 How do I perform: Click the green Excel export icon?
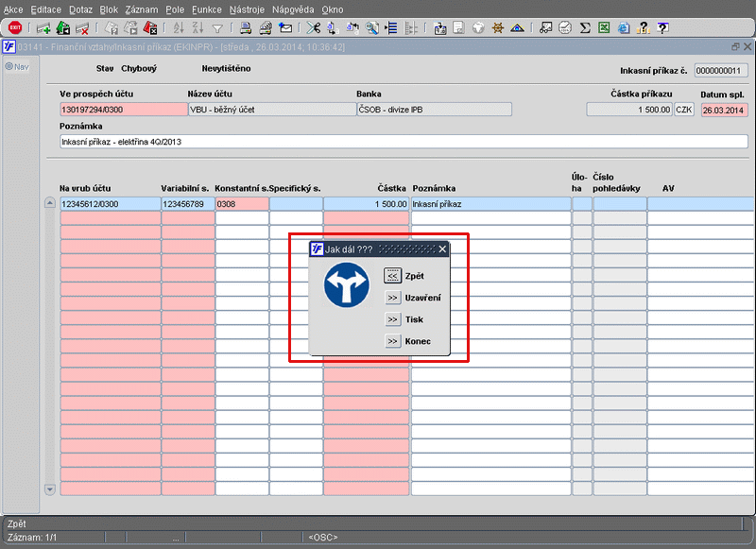pos(603,27)
